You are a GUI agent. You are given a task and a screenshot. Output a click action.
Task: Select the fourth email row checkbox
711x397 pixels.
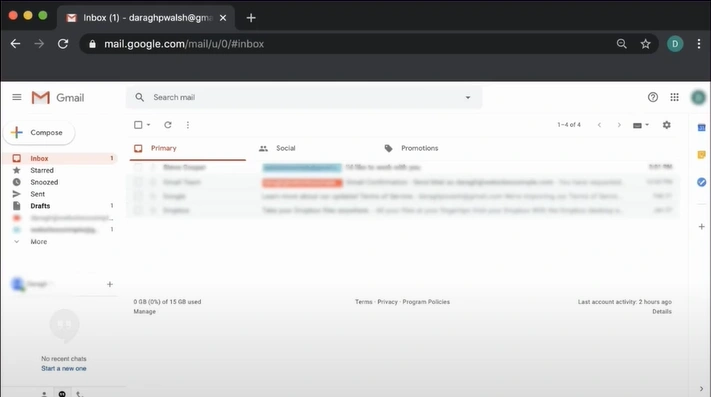[138, 210]
